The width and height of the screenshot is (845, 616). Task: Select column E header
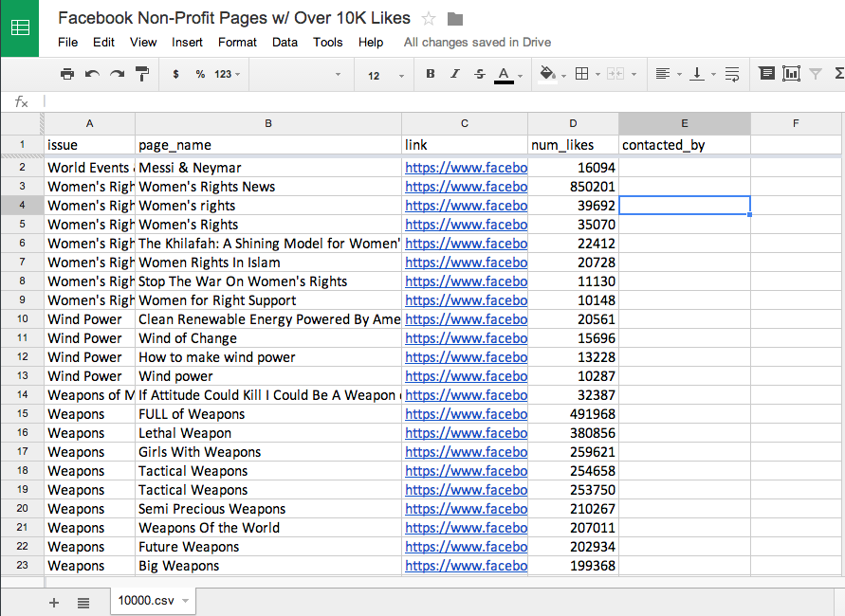click(x=685, y=123)
